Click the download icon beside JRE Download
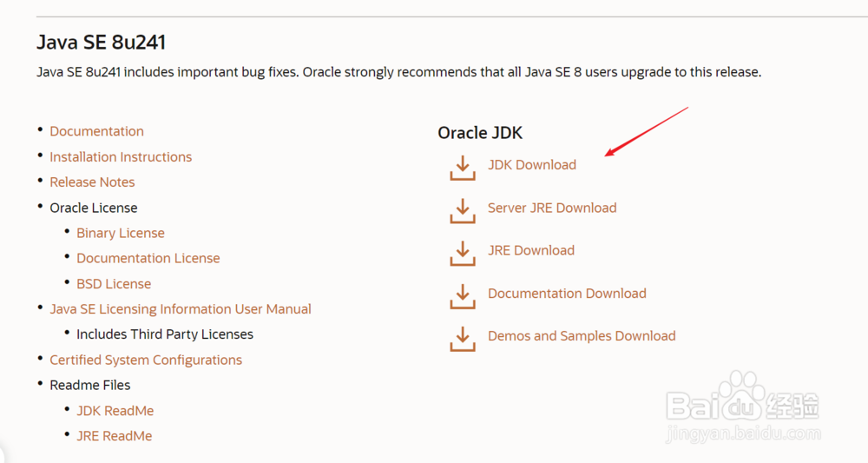The image size is (868, 463). [x=463, y=253]
